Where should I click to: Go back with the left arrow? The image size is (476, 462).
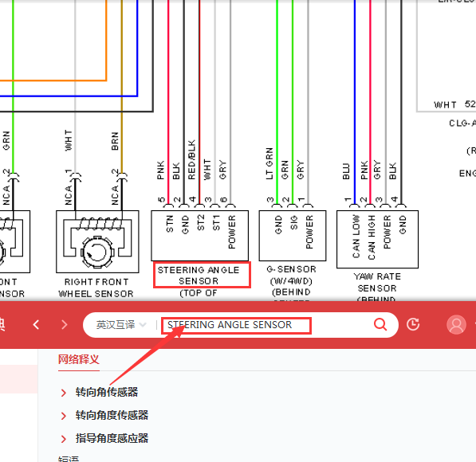click(x=36, y=325)
